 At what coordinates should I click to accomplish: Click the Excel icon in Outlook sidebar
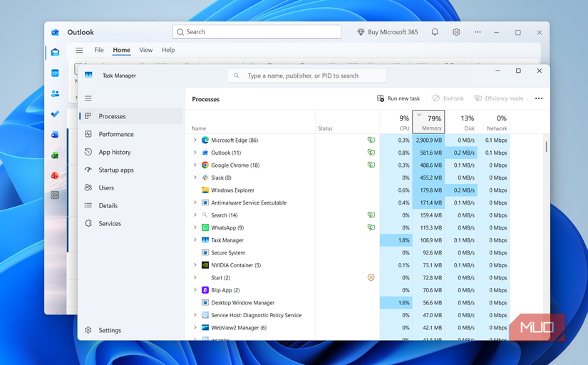[55, 155]
